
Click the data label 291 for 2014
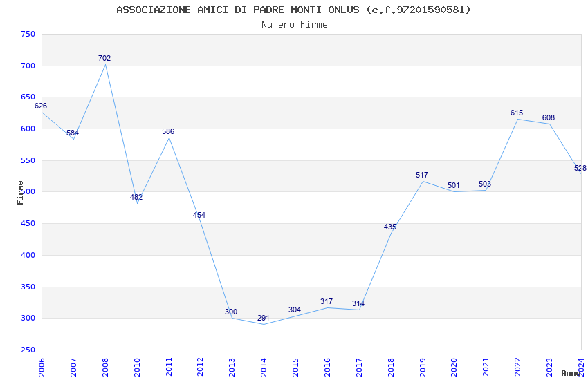pos(264,318)
